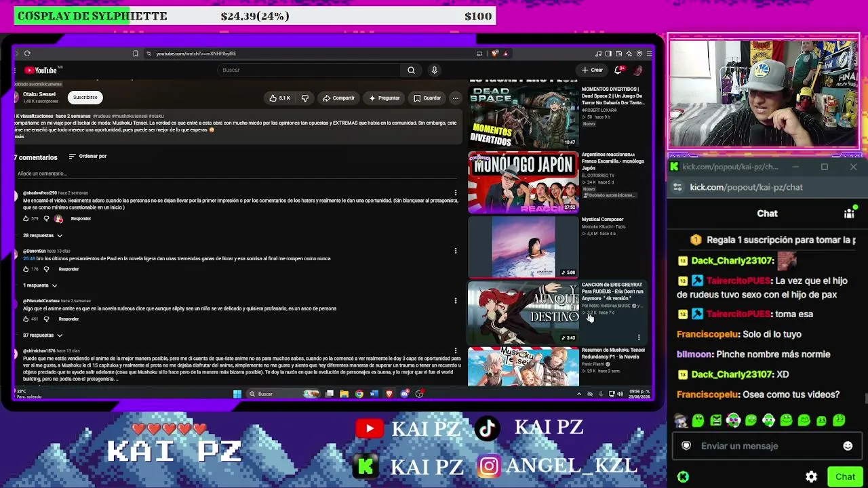Jump to timestamp 25:48 in the @DanonSun comment
868x488 pixels.
click(28, 258)
